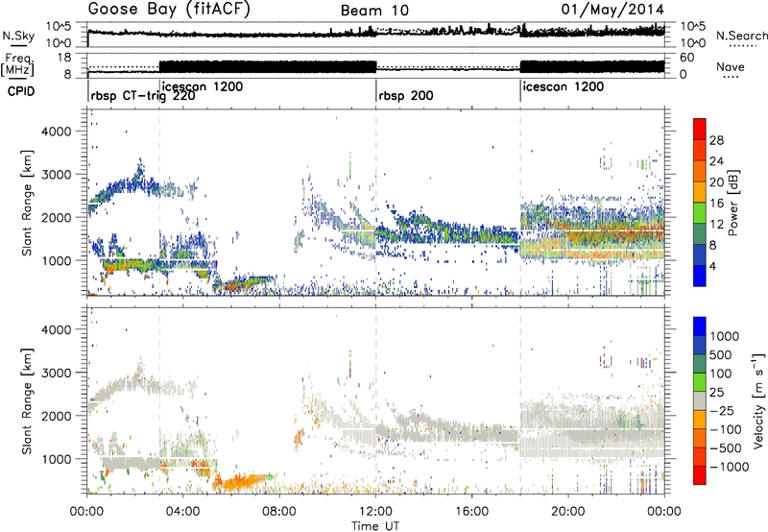
Task: Click the '04:00' time axis tick label
Action: (183, 512)
